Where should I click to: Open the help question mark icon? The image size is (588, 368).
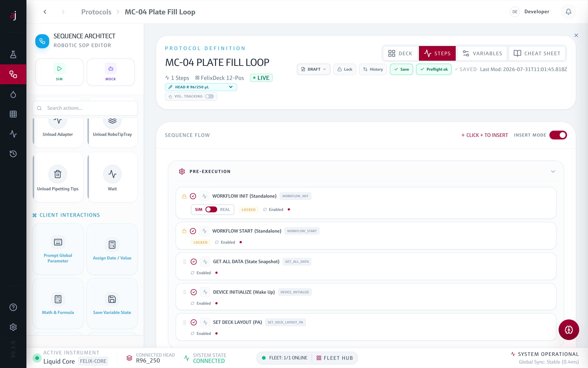13,307
